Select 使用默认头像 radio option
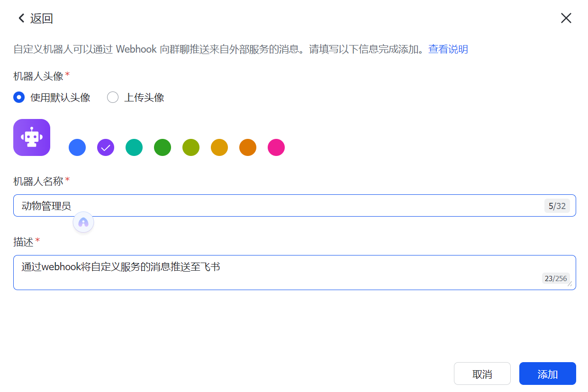588x392 pixels. [19, 98]
